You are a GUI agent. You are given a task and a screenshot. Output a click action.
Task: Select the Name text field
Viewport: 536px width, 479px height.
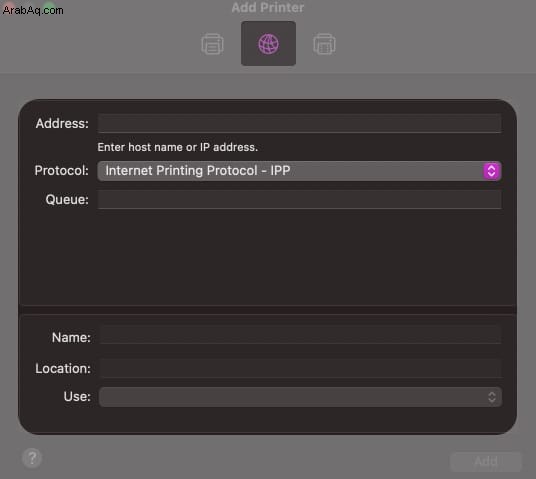click(x=301, y=335)
